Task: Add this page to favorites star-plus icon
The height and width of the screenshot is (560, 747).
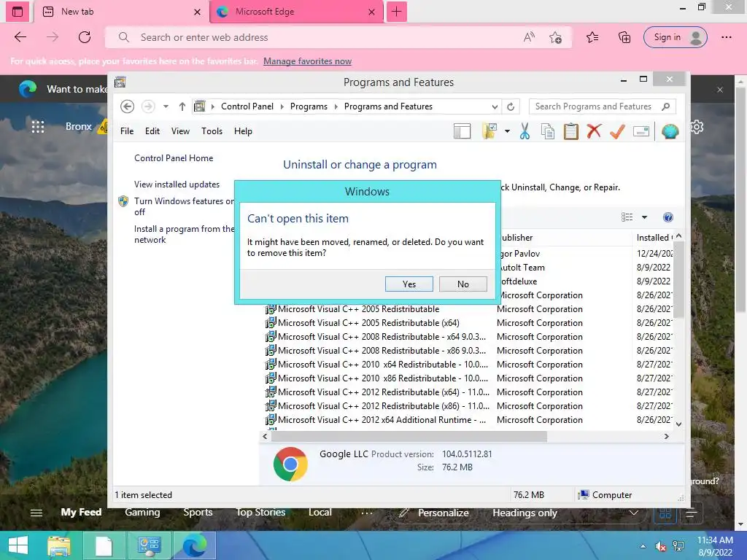Action: [555, 37]
